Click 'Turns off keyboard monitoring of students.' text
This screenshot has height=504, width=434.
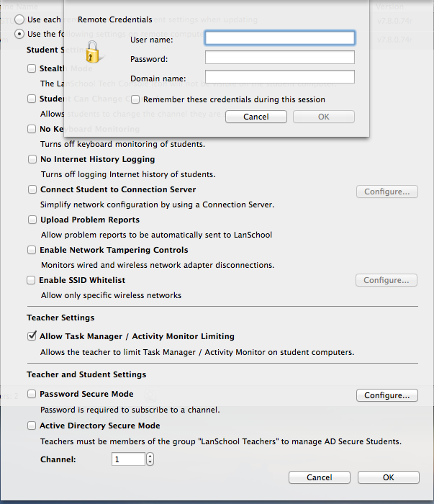pyautogui.click(x=122, y=144)
